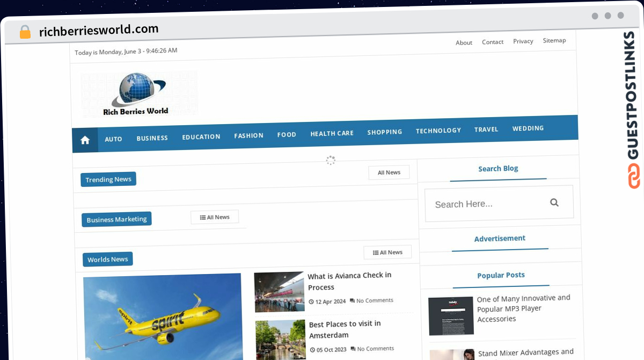Click All News button in Trending News

[x=389, y=172]
